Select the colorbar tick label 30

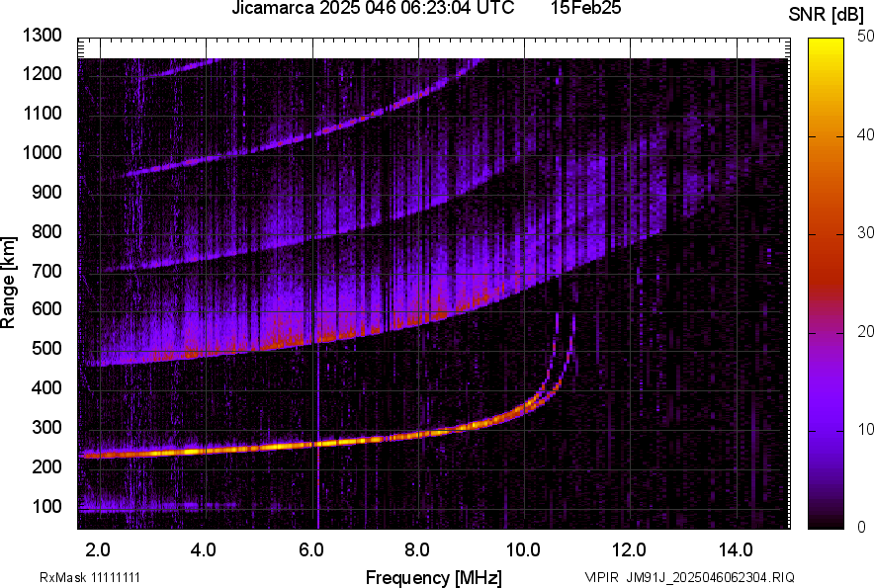866,233
